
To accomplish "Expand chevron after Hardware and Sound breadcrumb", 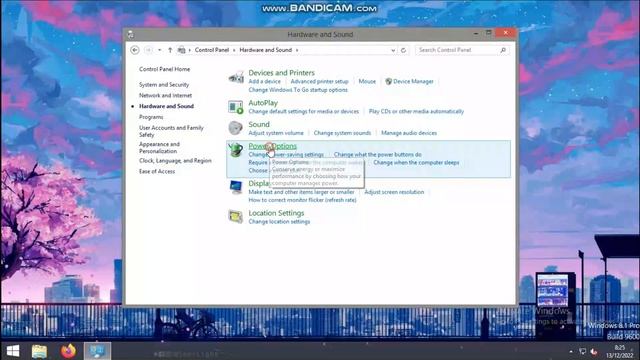I will (297, 50).
